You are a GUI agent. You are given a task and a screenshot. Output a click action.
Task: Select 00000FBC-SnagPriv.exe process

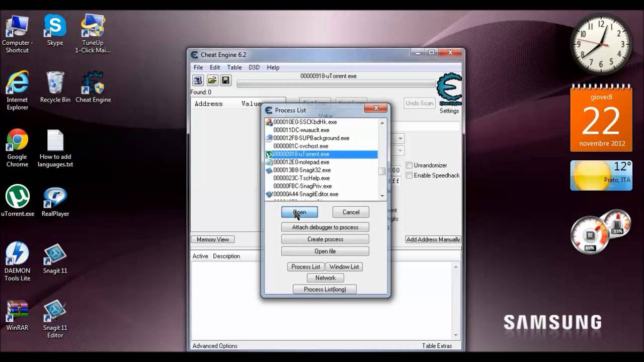[x=321, y=187]
